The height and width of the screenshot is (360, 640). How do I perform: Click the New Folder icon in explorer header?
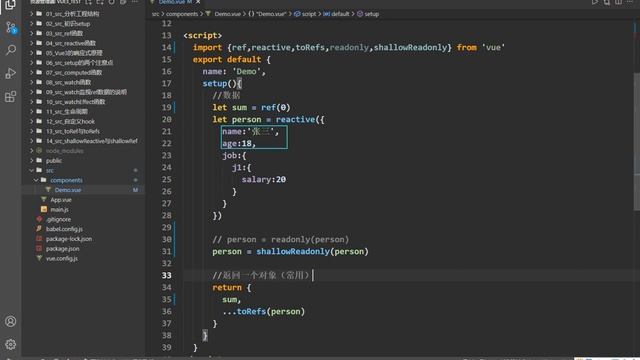click(100, 2)
